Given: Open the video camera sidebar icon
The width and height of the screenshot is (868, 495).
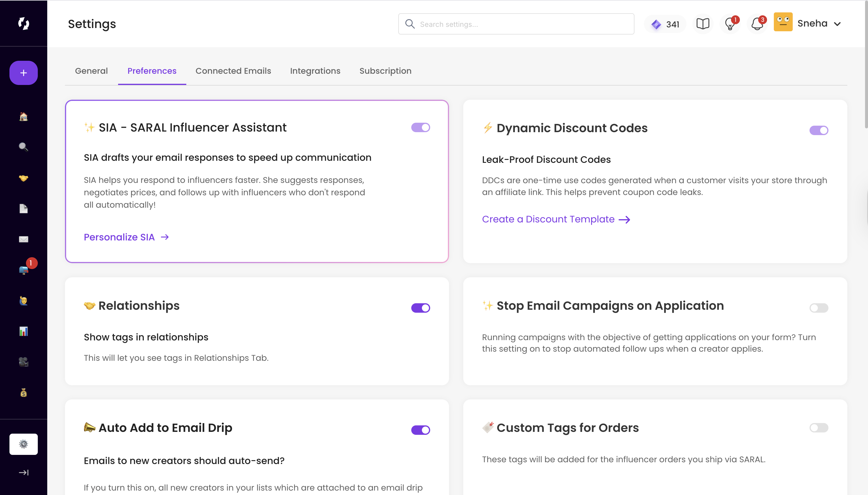Looking at the screenshot, I should [x=24, y=362].
